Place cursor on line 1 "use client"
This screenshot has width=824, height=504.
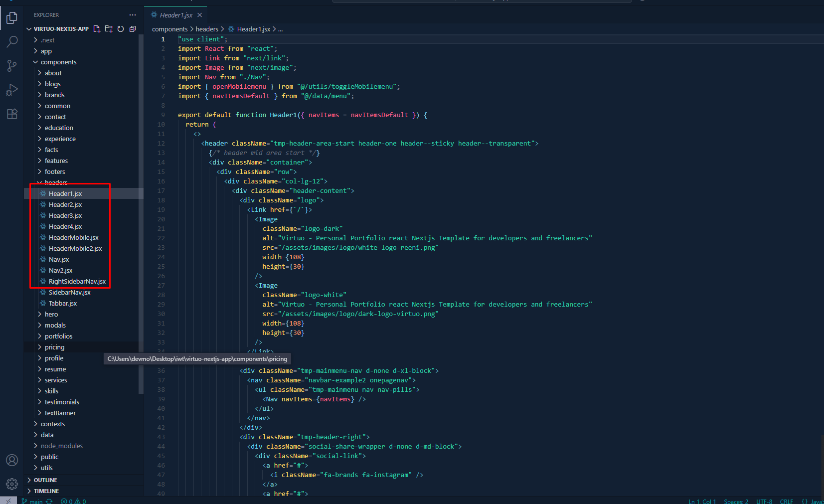point(202,39)
